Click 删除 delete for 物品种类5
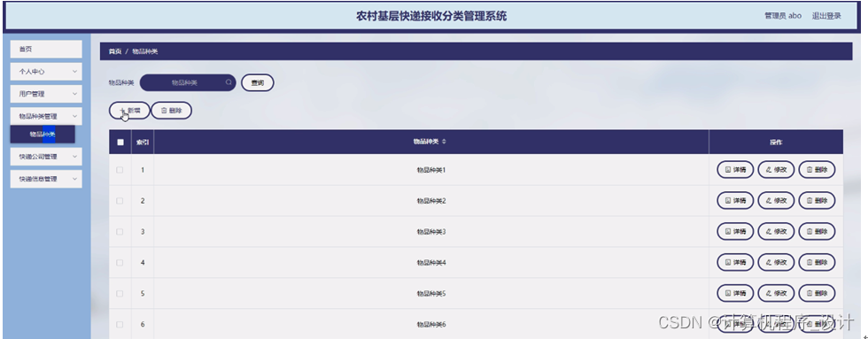868x339 pixels. coord(817,294)
